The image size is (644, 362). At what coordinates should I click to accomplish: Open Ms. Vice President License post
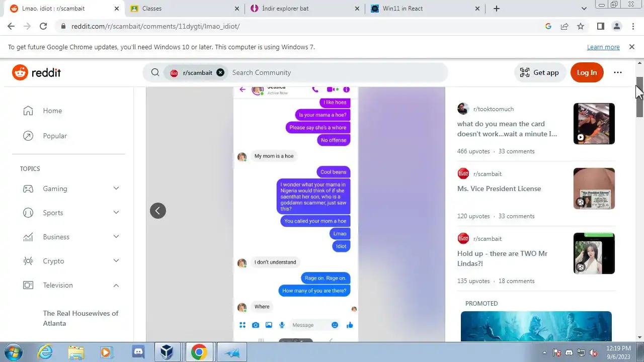pyautogui.click(x=499, y=189)
